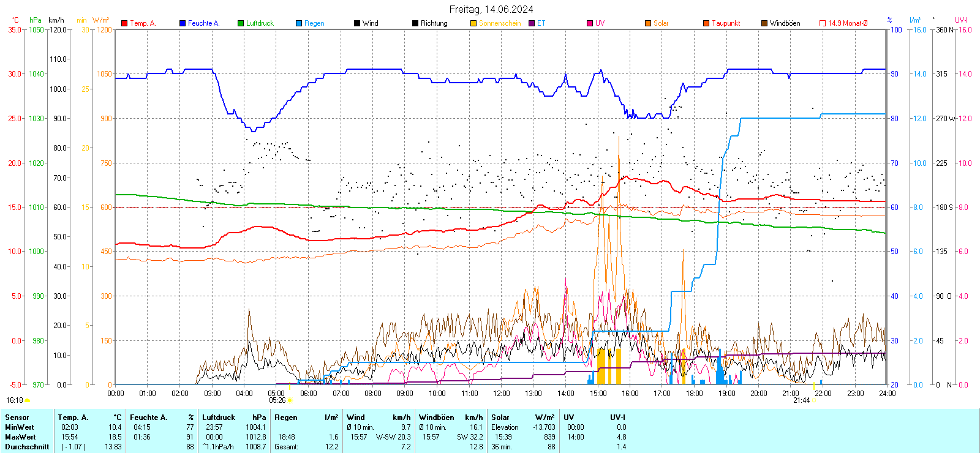Click the sunrise sun icon at 05:26
This screenshot has height=453, width=980.
(x=290, y=400)
